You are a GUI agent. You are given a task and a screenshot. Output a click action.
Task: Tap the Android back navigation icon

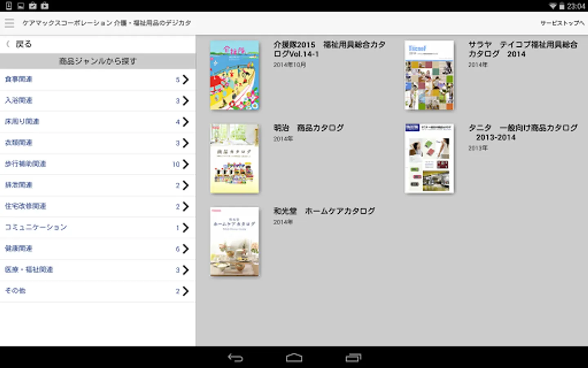(x=235, y=358)
